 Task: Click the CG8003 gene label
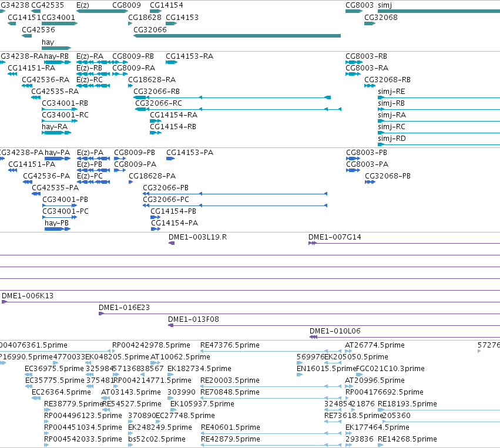click(360, 5)
